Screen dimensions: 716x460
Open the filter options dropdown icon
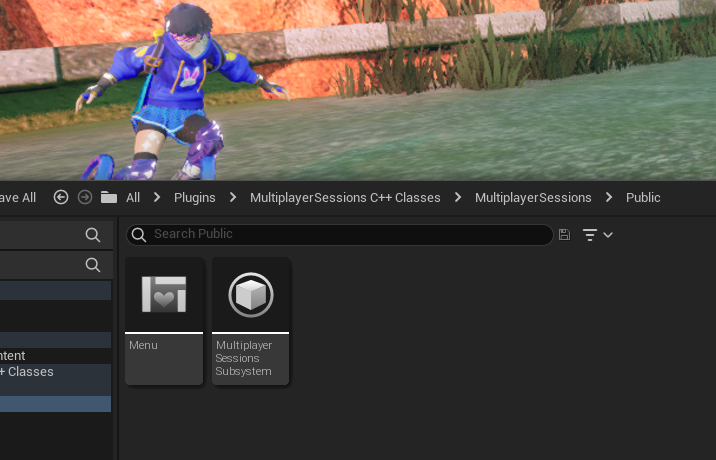tap(597, 235)
